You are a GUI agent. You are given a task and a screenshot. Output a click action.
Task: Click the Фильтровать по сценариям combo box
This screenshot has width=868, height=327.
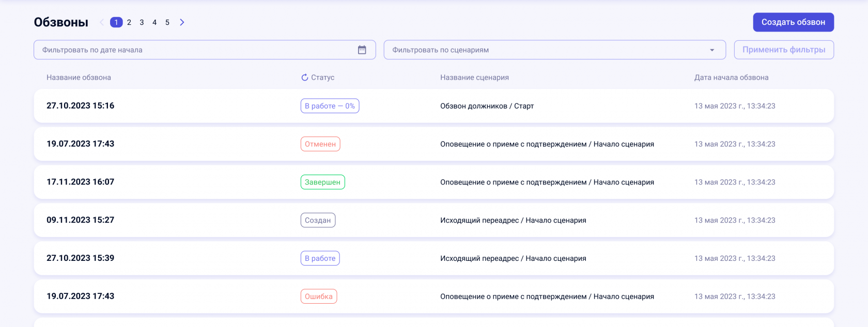coord(548,50)
